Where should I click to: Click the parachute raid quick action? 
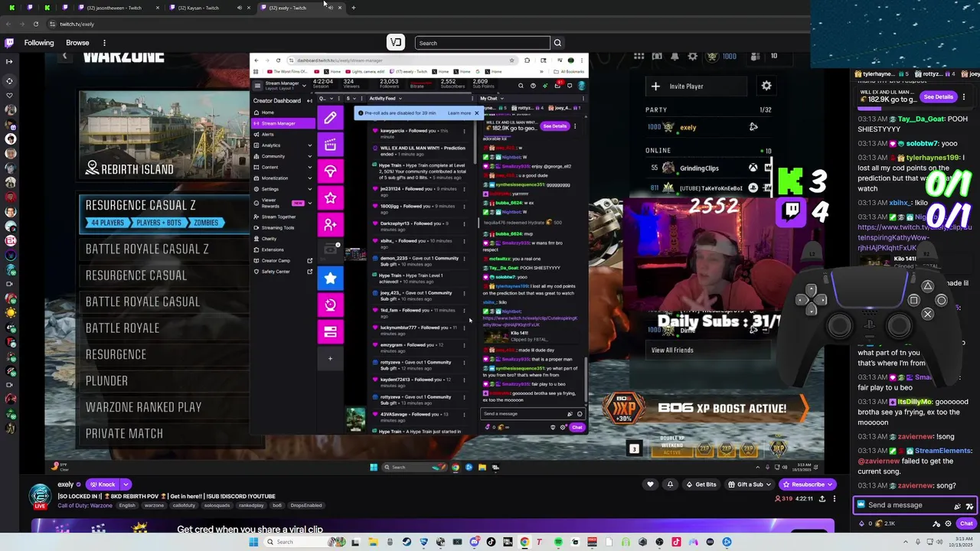pos(330,171)
